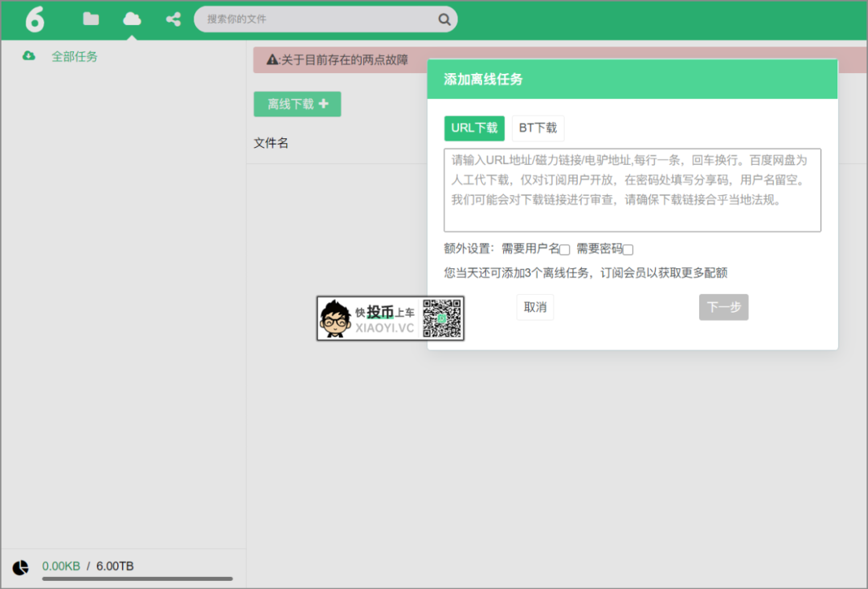Click the QR code promo image
The image size is (868, 589).
coord(391,318)
